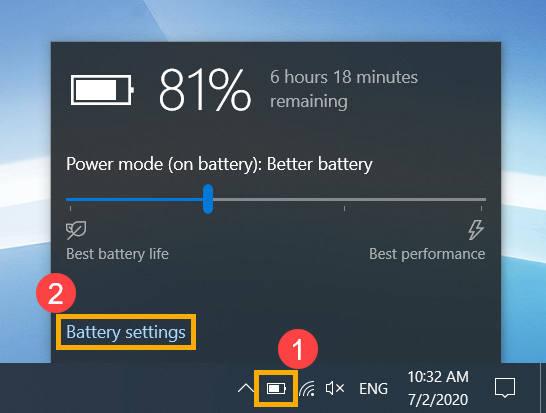Click the leaf icon for battery life
The width and height of the screenshot is (546, 413).
click(76, 230)
